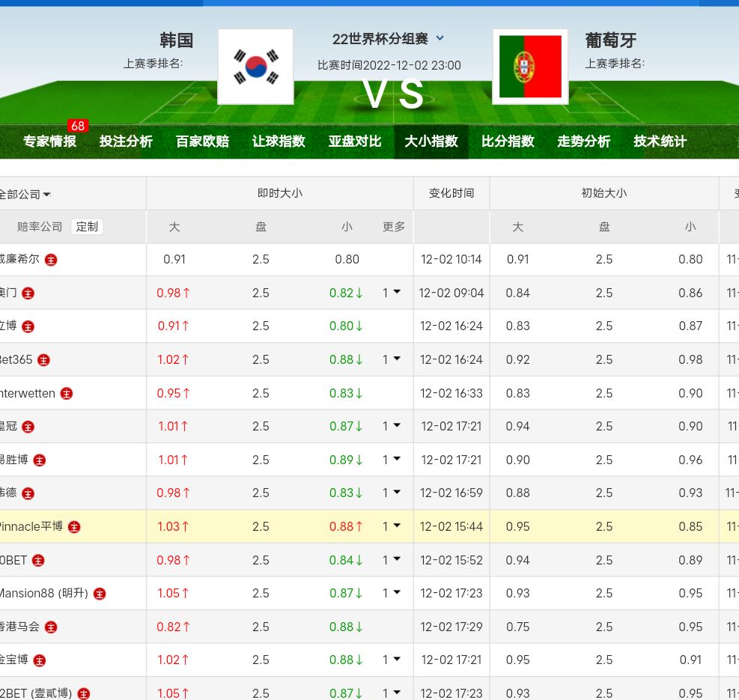Go to the 技术统计 tab
Screen dimensions: 739x700
[660, 141]
